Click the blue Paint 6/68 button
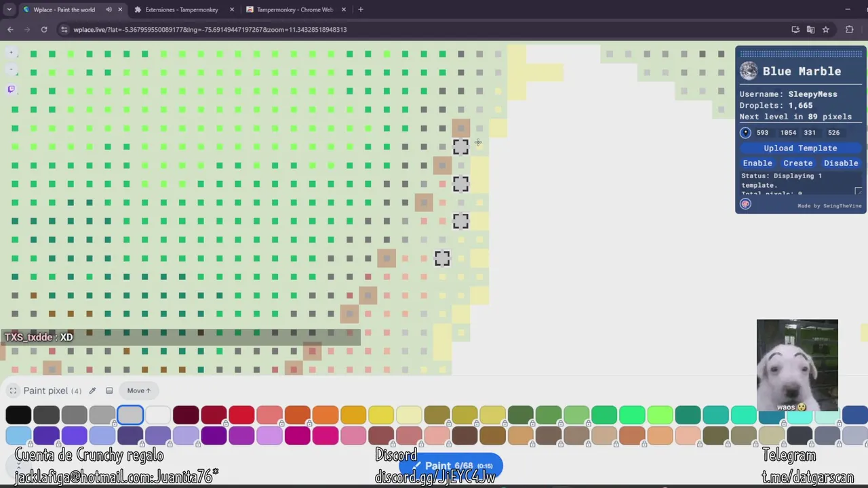868x488 pixels. (x=450, y=466)
